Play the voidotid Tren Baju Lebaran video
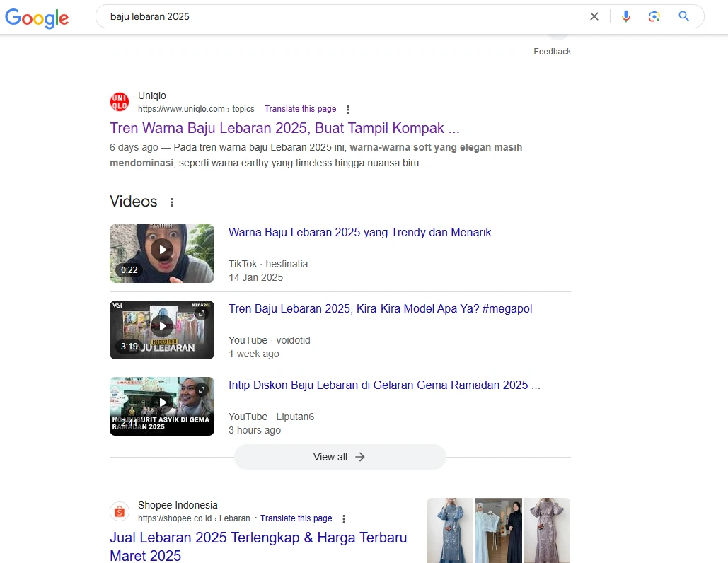728x563 pixels. [x=162, y=326]
